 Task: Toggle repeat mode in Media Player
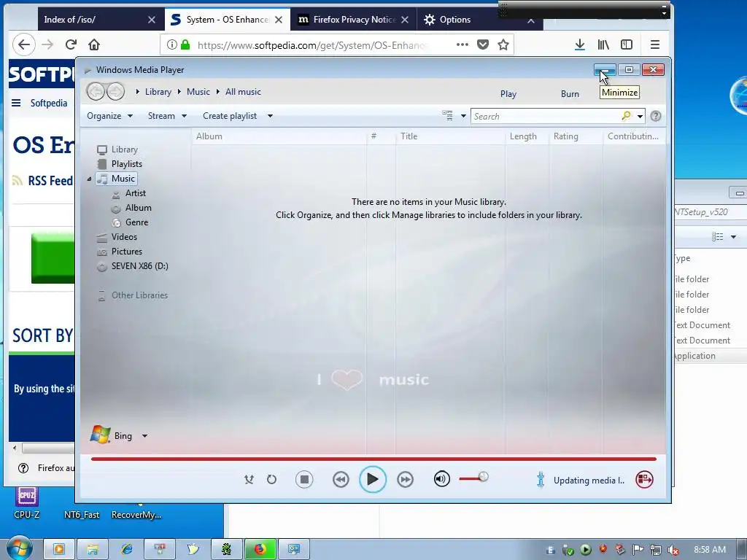(271, 479)
